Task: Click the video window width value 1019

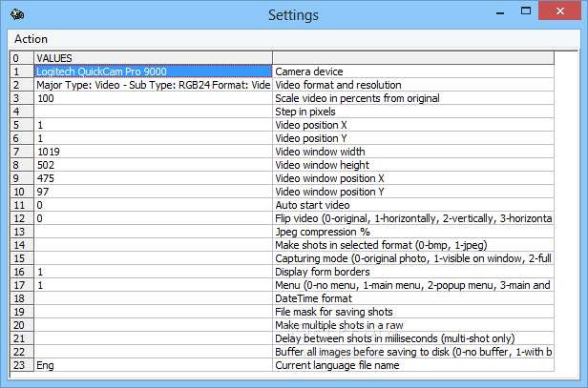Action: 153,152
